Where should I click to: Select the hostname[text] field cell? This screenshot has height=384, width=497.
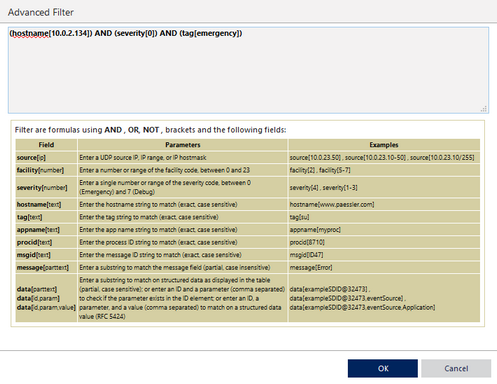click(x=46, y=204)
